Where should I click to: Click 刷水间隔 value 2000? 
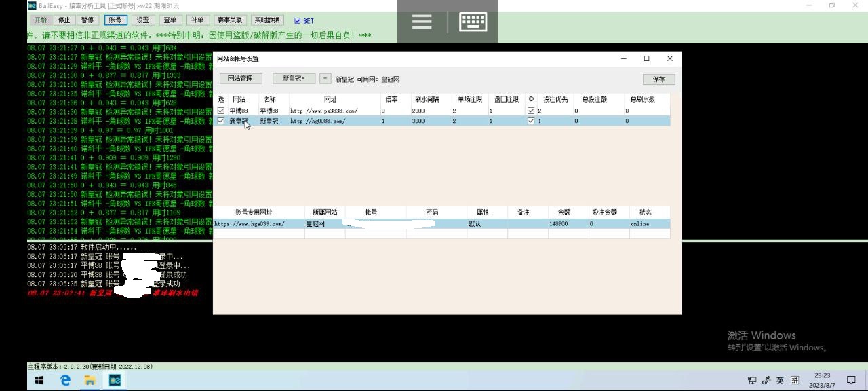pyautogui.click(x=418, y=111)
